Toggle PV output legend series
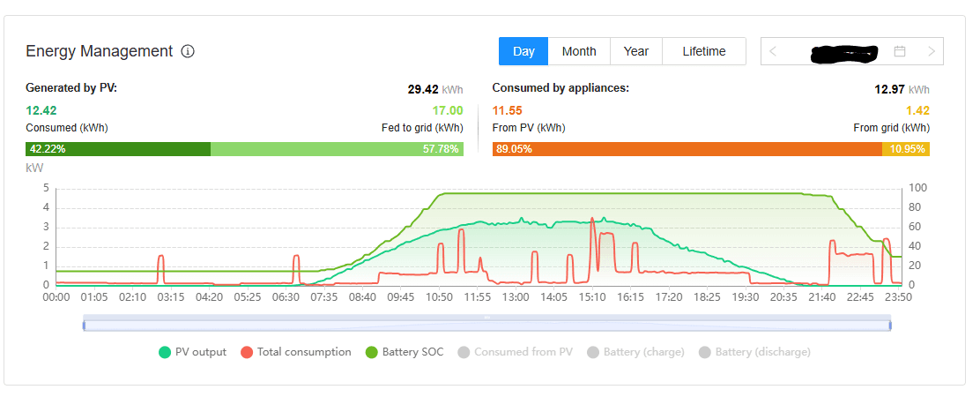This screenshot has height=397, width=980. (x=192, y=352)
